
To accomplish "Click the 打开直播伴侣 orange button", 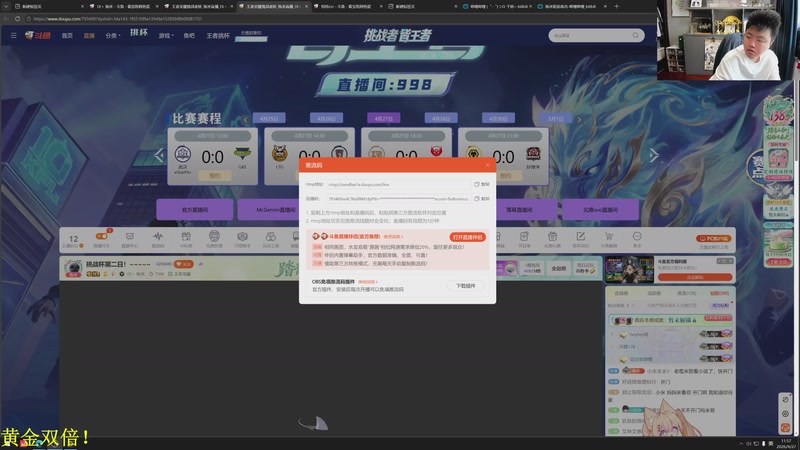I will [x=467, y=237].
